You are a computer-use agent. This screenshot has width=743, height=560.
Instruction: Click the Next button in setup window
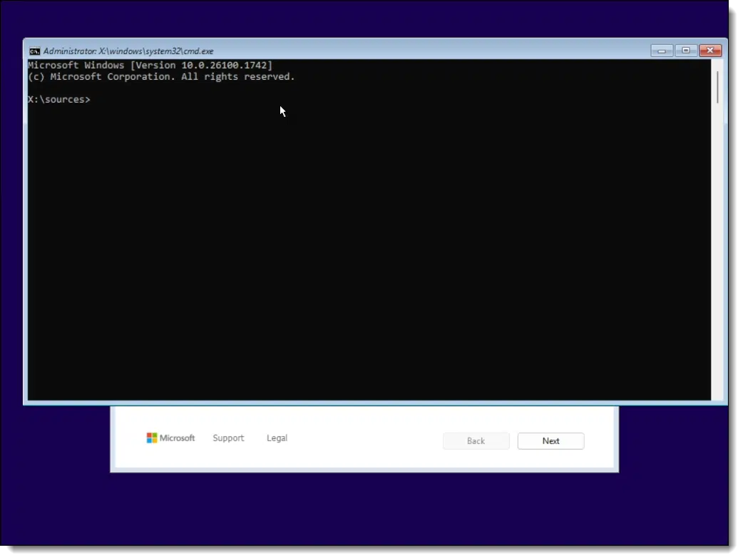(550, 441)
